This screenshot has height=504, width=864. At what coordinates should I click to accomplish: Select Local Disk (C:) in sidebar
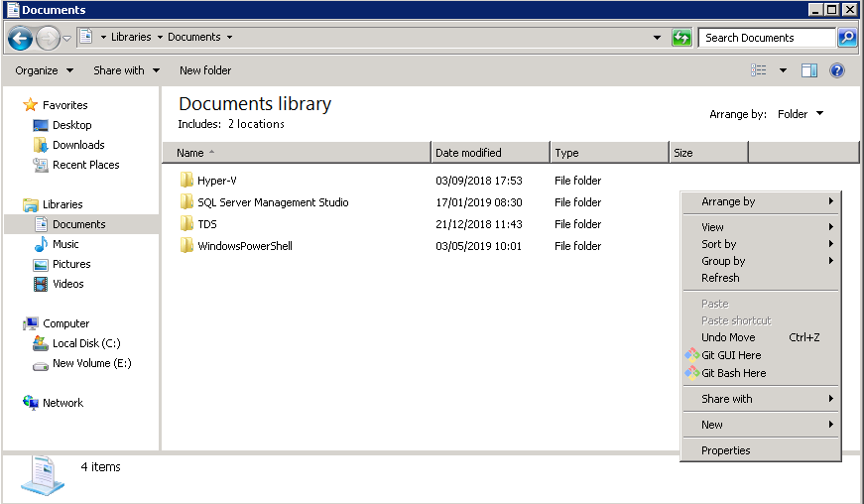[86, 343]
